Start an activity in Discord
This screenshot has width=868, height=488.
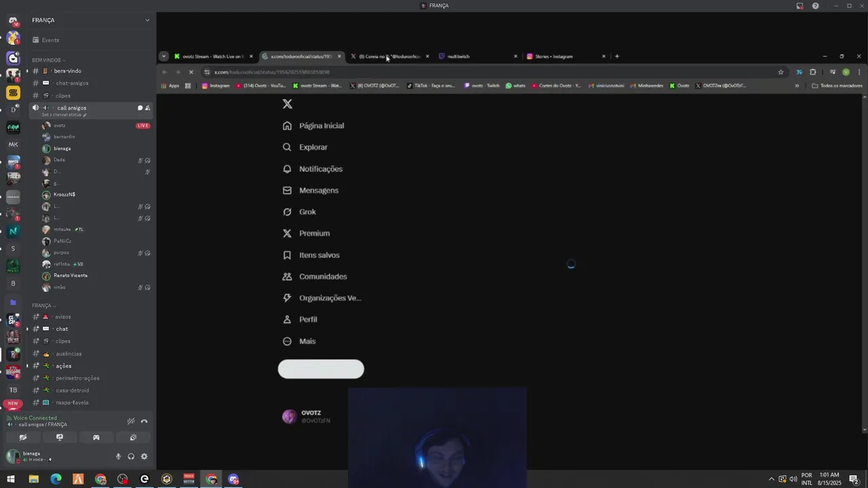pyautogui.click(x=96, y=438)
